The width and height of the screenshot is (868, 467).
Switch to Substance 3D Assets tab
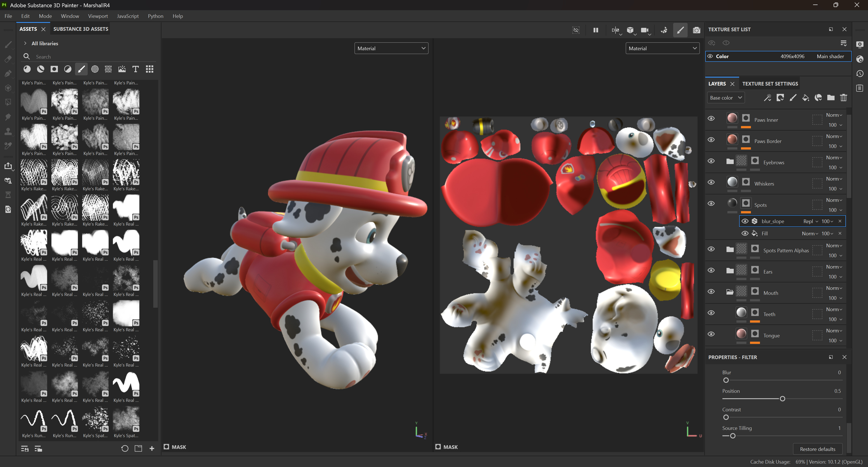tap(81, 29)
